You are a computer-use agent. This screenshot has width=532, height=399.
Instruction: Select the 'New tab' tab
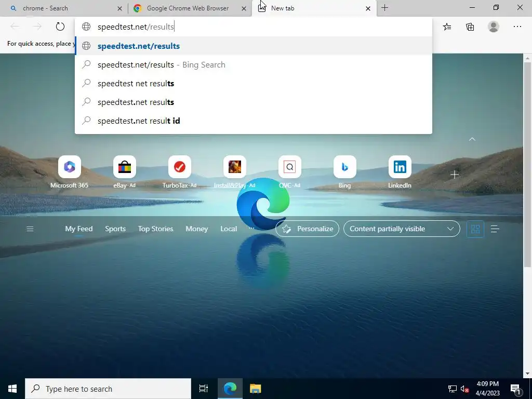314,8
